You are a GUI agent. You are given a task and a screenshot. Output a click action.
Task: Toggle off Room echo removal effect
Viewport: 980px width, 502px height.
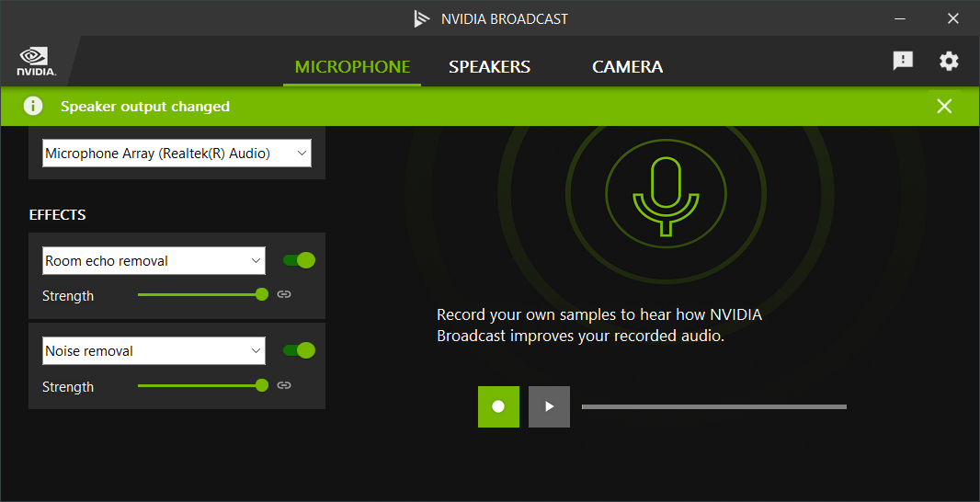[299, 261]
